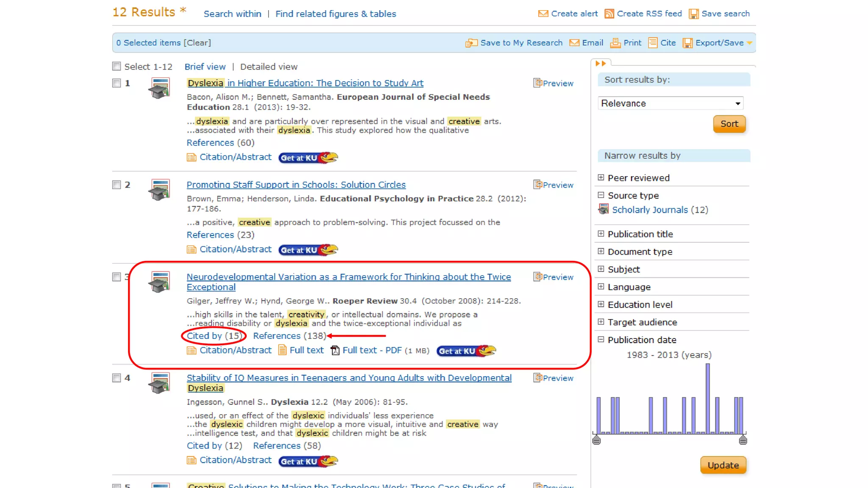
Task: Click the Print icon in toolbar
Action: pos(615,43)
